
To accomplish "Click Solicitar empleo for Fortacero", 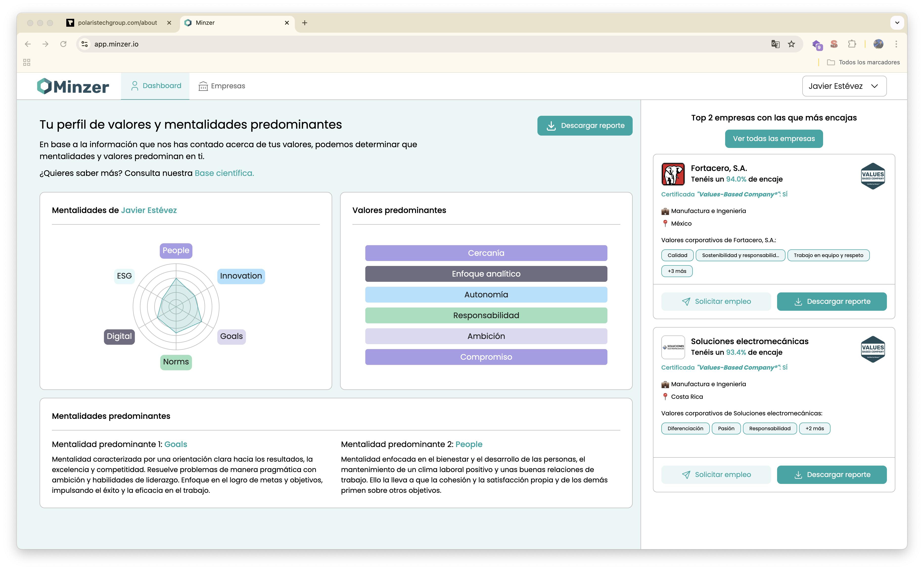I will pyautogui.click(x=716, y=302).
